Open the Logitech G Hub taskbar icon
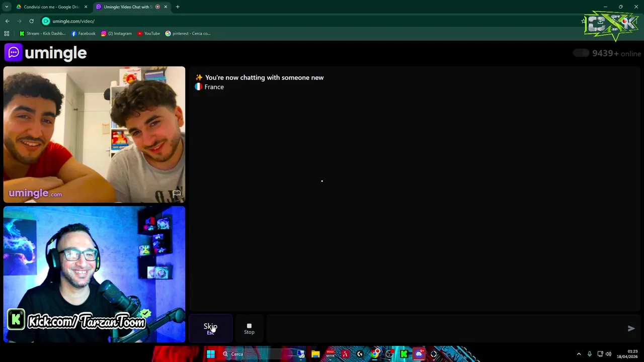Screen dimensions: 644x362 (x=360, y=354)
